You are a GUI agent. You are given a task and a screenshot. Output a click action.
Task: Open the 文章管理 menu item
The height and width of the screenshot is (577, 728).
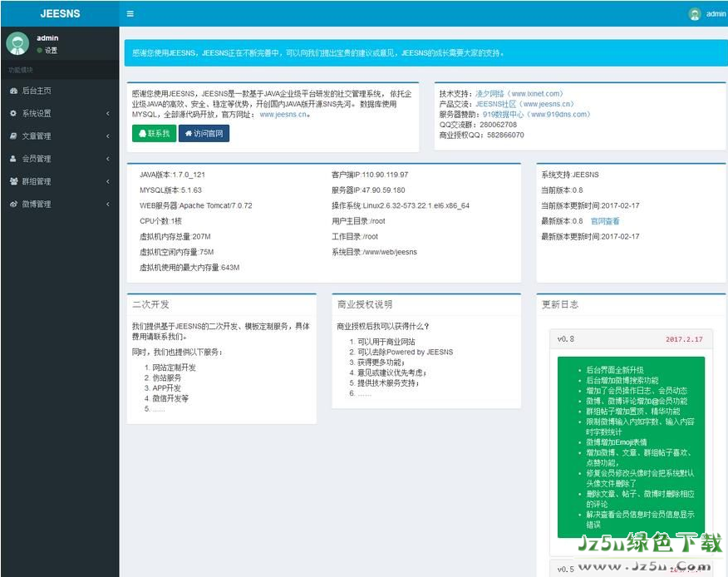pyautogui.click(x=60, y=136)
